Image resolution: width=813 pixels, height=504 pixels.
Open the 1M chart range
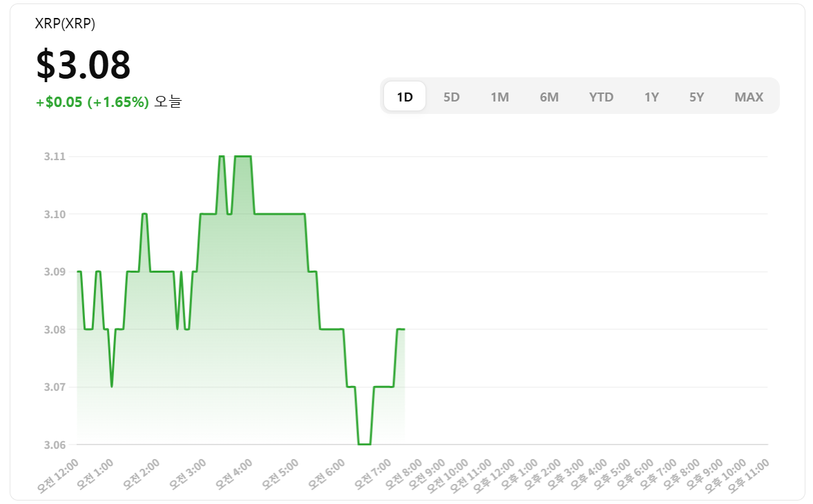[499, 97]
